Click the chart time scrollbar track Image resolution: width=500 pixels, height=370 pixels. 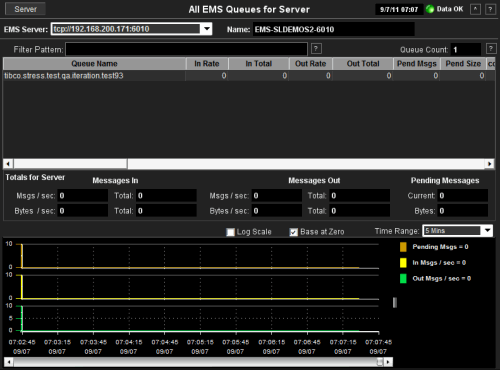click(x=195, y=362)
